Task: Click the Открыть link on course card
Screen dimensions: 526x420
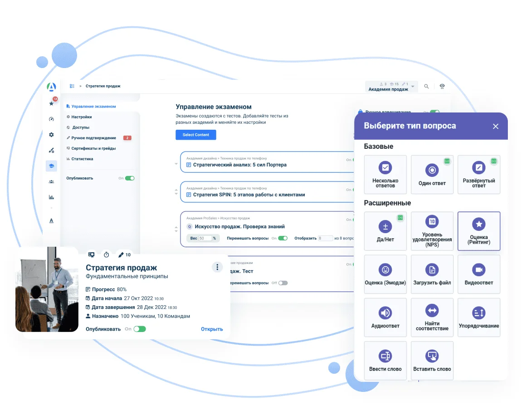Action: pyautogui.click(x=212, y=329)
